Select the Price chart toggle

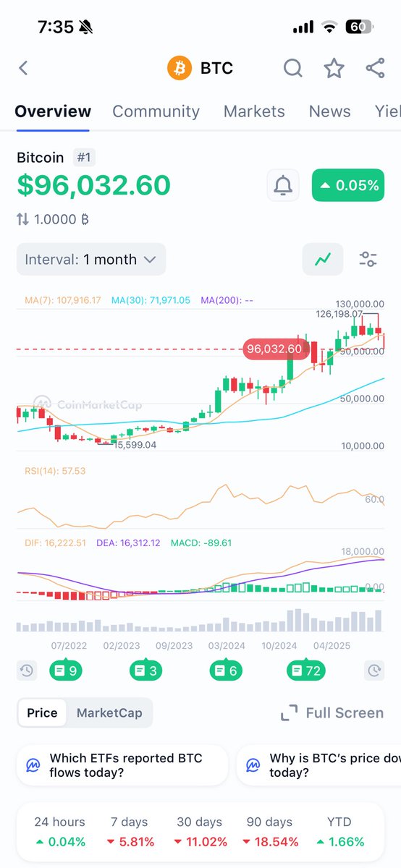42,712
